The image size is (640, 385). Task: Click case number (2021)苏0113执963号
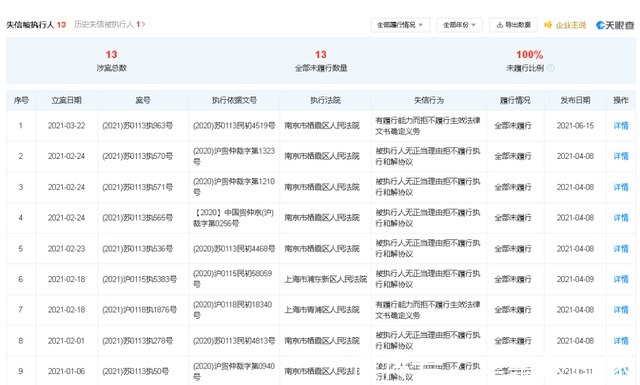tap(138, 126)
